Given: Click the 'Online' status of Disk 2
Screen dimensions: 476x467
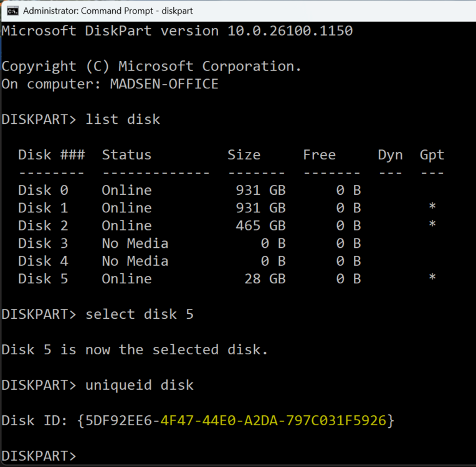Looking at the screenshot, I should tap(126, 225).
